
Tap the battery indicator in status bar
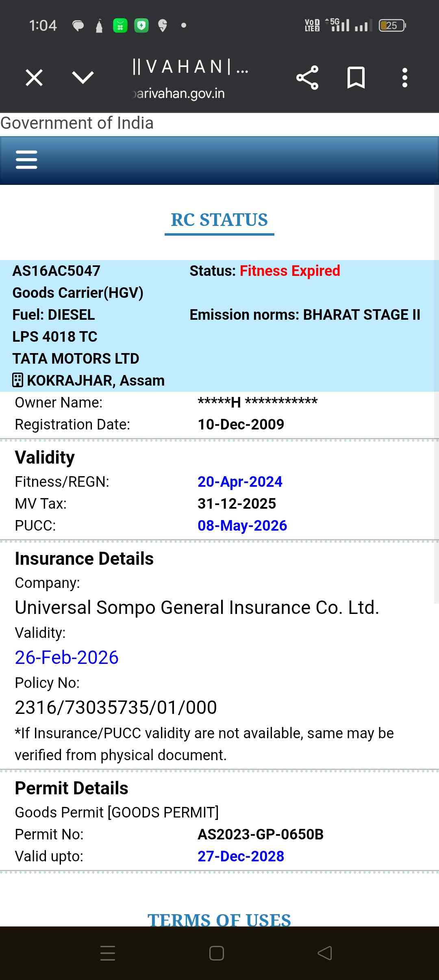coord(392,26)
